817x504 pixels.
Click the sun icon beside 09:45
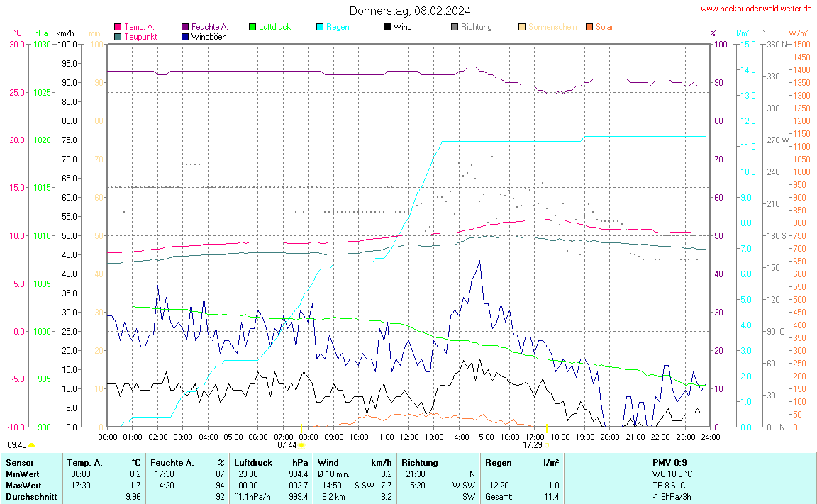tap(32, 445)
